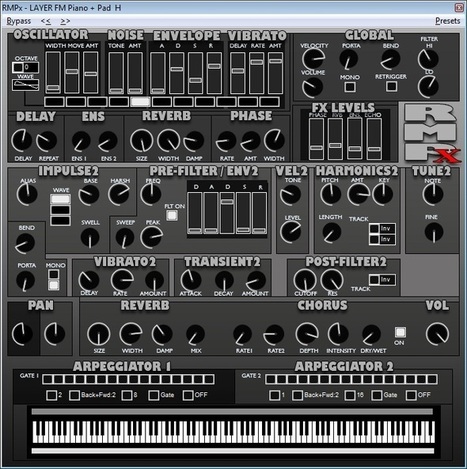
Task: Toggle the Post-Filter2 Track Inv checkbox
Action: (x=374, y=280)
